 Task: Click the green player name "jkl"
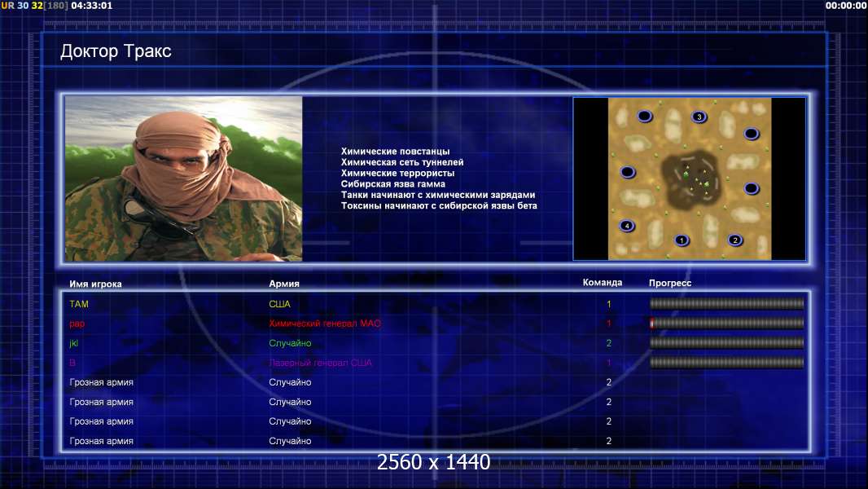coord(73,343)
